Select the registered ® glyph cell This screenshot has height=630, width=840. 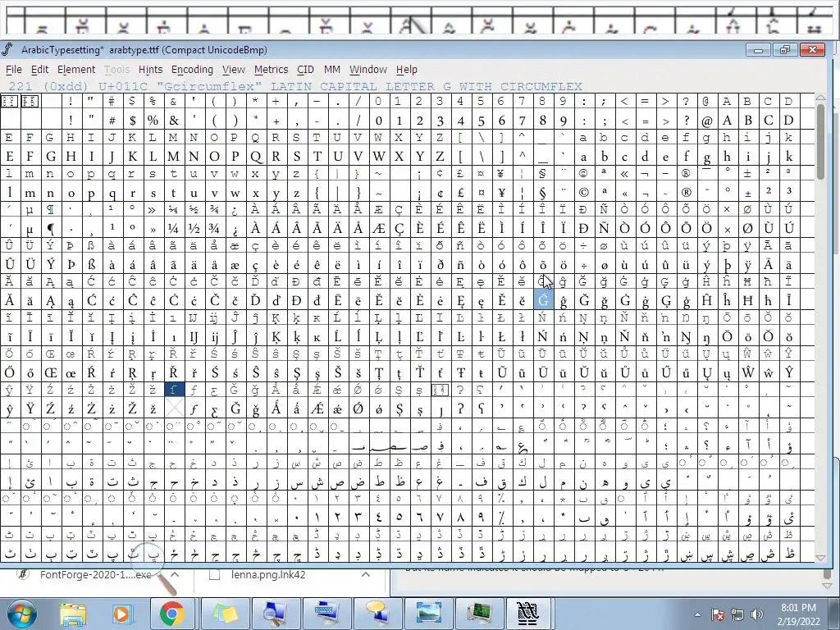(687, 192)
